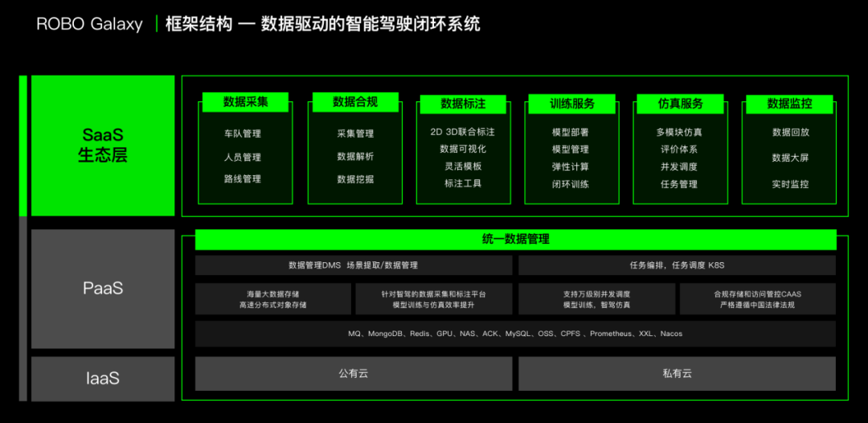868x423 pixels.
Task: Open the 数据标注 module header
Action: [464, 104]
